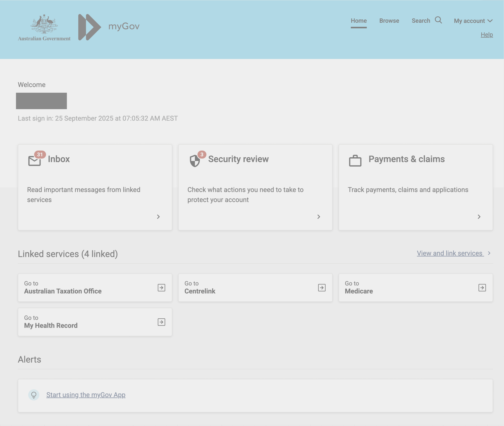Go to Australian Taxation Office
504x426 pixels.
tap(95, 288)
